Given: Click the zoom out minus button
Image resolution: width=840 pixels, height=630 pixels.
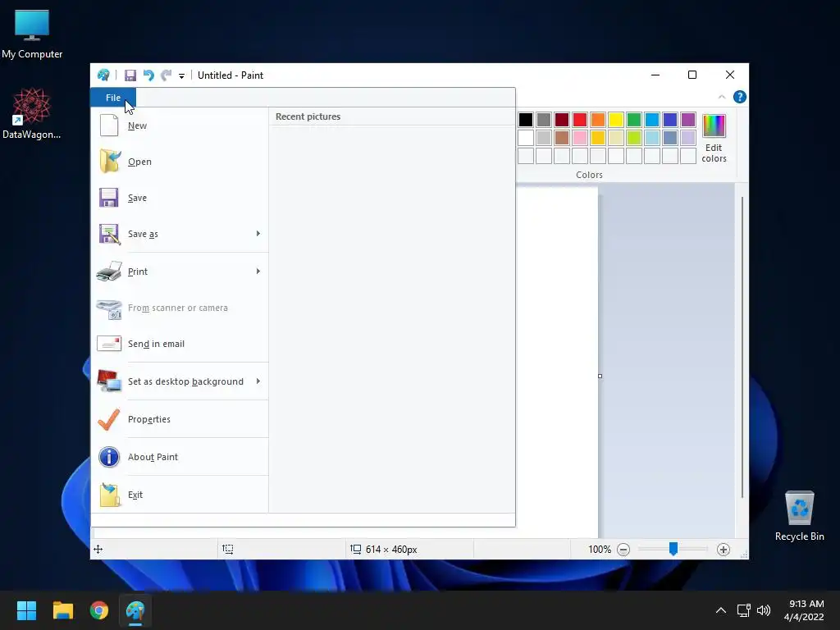Looking at the screenshot, I should coord(623,550).
